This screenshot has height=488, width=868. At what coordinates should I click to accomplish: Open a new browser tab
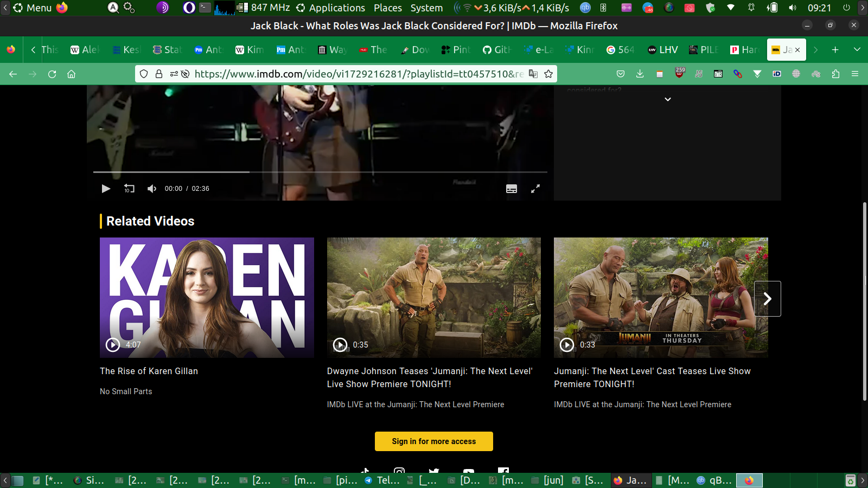click(835, 50)
